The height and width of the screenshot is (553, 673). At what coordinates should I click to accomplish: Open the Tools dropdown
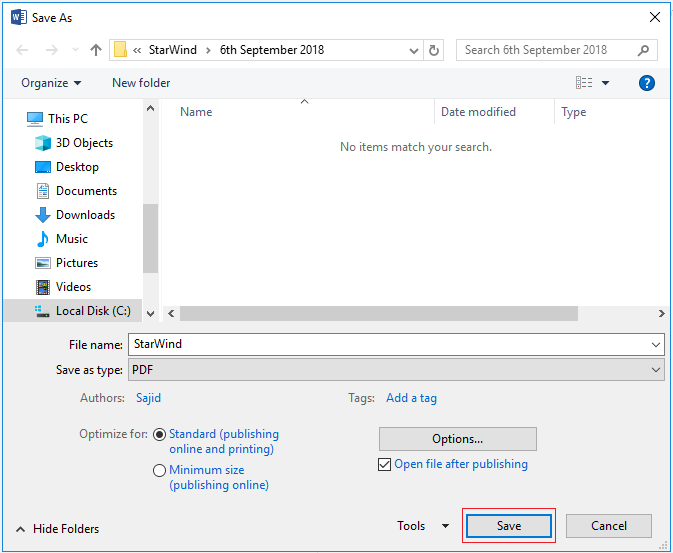(x=423, y=526)
